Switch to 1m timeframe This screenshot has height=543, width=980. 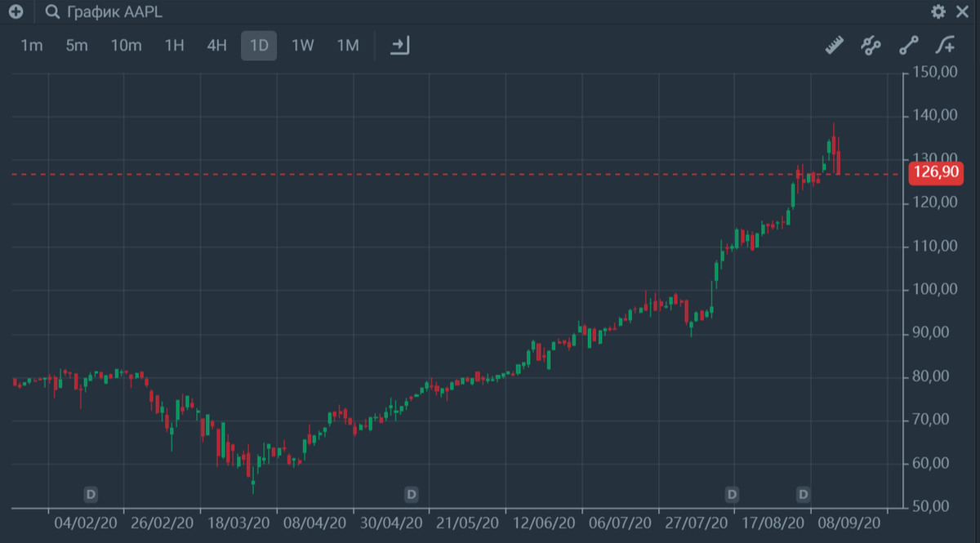point(31,46)
